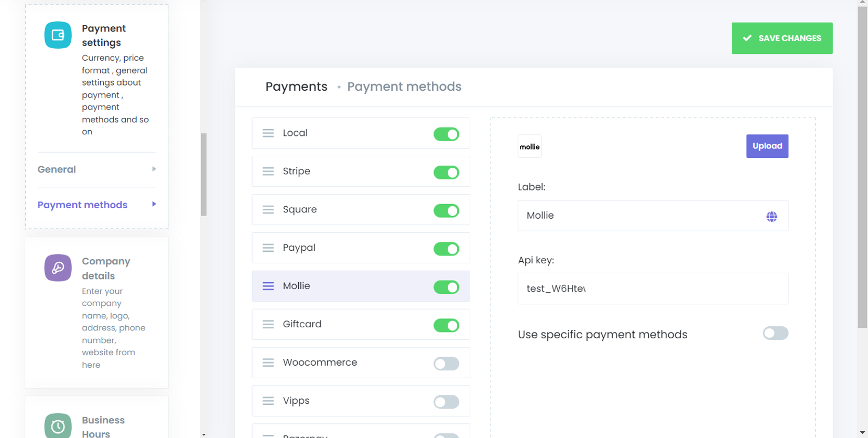Click the drag handle icon for Local
Image resolution: width=868 pixels, height=438 pixels.
tap(268, 133)
